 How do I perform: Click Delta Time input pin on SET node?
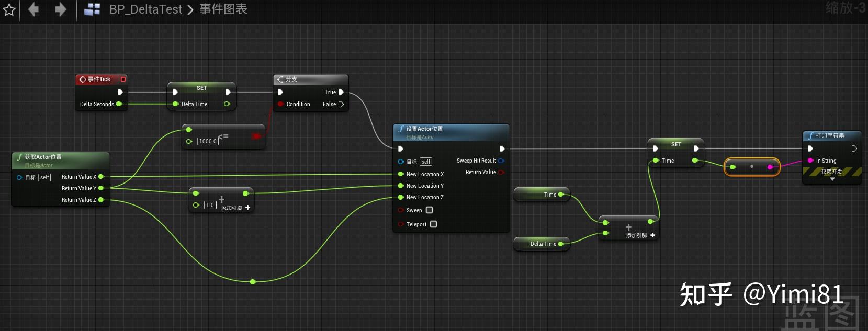pyautogui.click(x=175, y=104)
